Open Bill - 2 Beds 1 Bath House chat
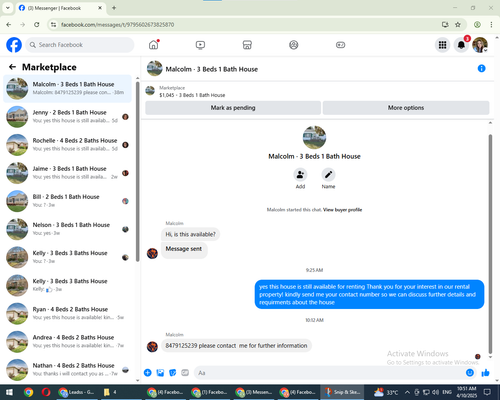The image size is (500, 400). (x=67, y=201)
